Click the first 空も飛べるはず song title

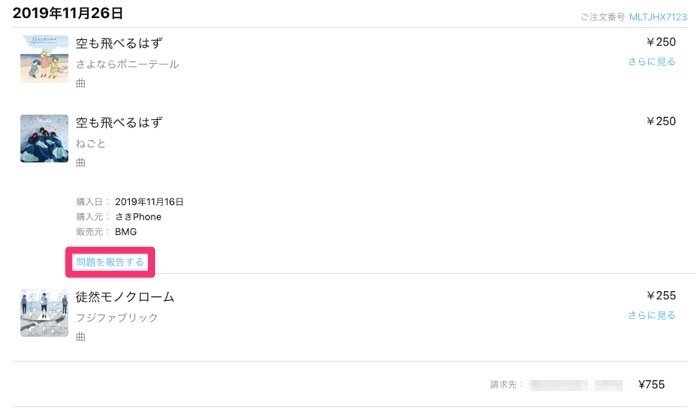pyautogui.click(x=119, y=43)
